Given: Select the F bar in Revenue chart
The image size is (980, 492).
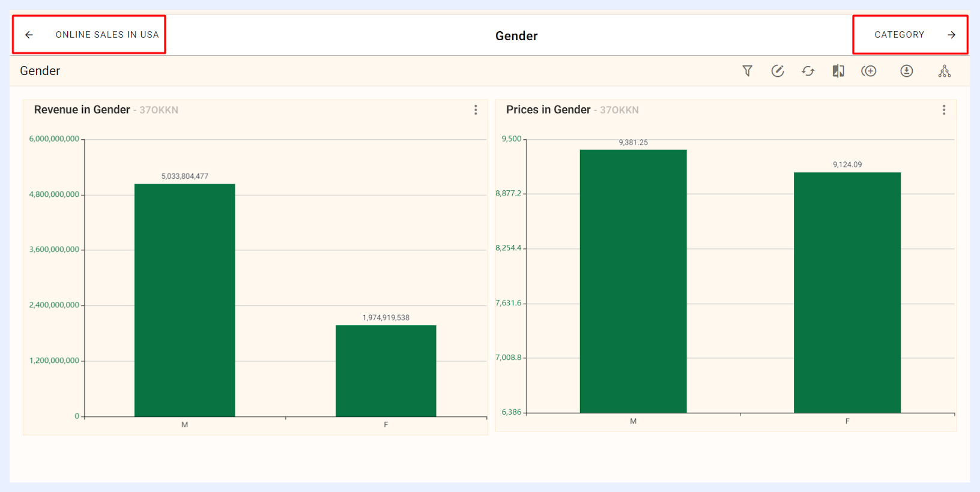Looking at the screenshot, I should (x=386, y=371).
